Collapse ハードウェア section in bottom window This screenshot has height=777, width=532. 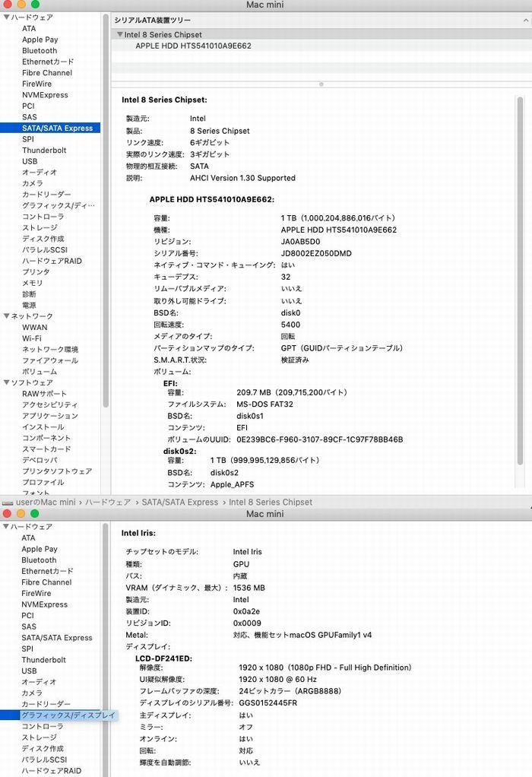[6, 526]
